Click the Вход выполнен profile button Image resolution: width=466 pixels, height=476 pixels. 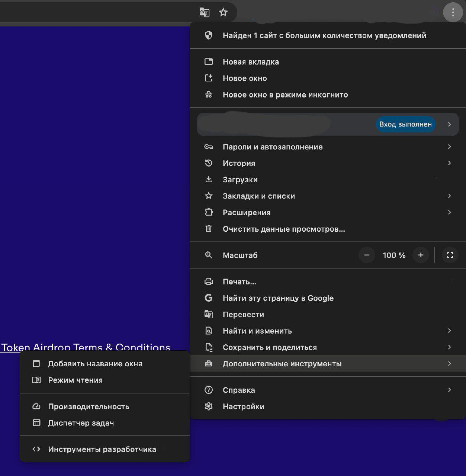click(x=405, y=124)
